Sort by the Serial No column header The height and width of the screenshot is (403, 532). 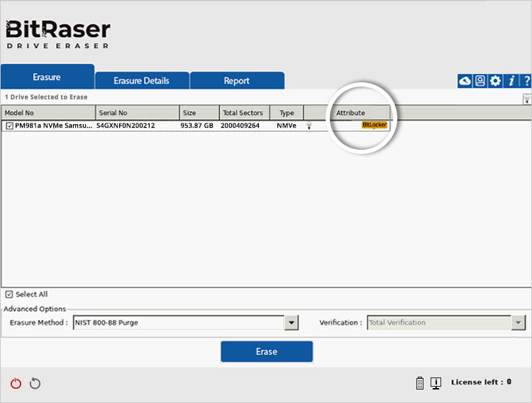tap(137, 113)
